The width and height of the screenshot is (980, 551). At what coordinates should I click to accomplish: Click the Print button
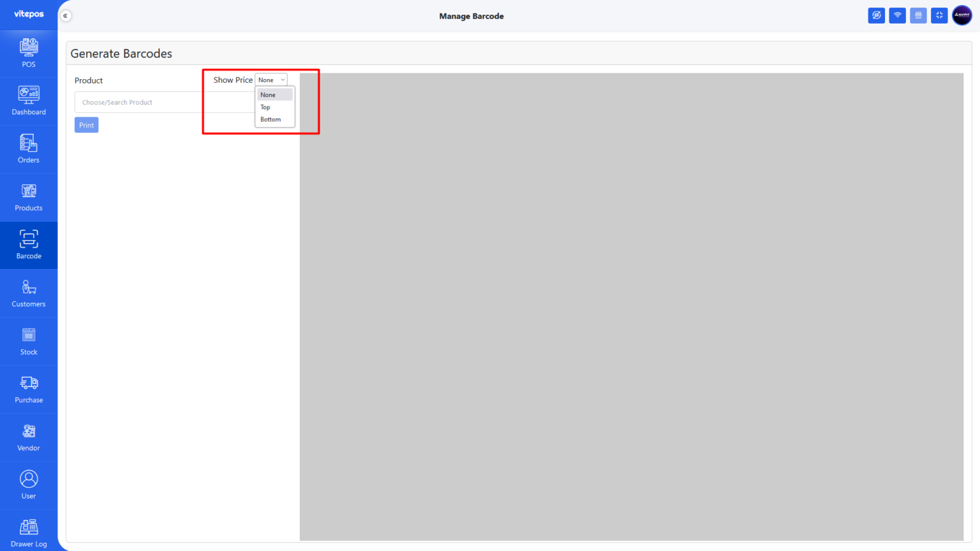[x=87, y=125]
